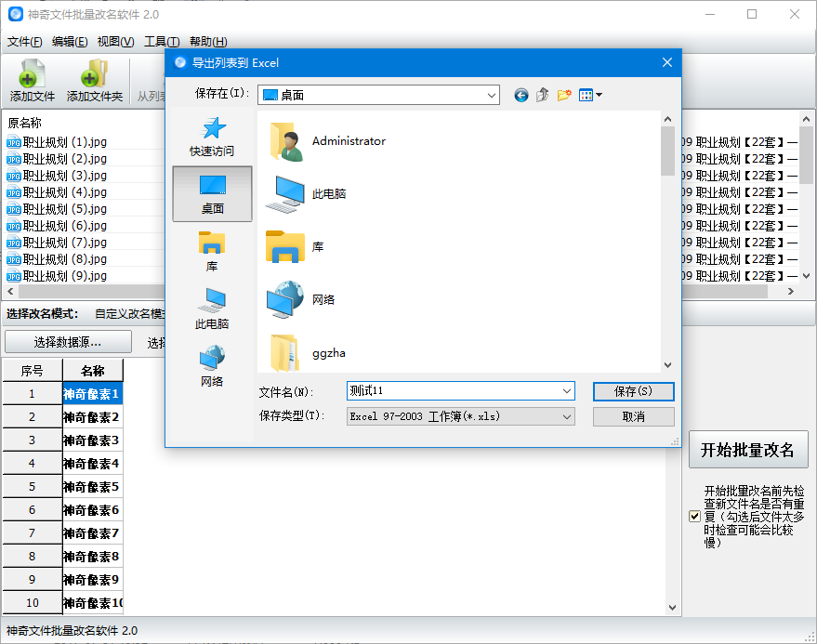The width and height of the screenshot is (817, 644).
Task: Select file 职业规划 (2).jpg in list
Action: (x=58, y=159)
